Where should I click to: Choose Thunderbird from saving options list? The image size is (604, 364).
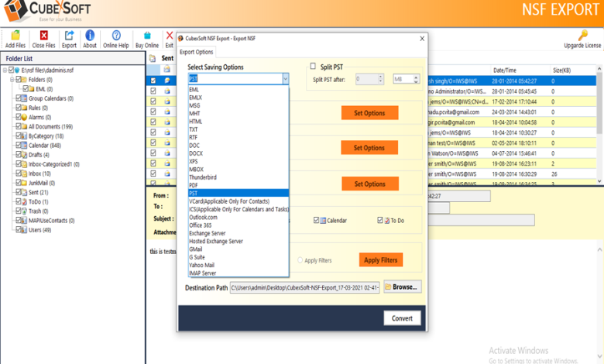pyautogui.click(x=239, y=177)
